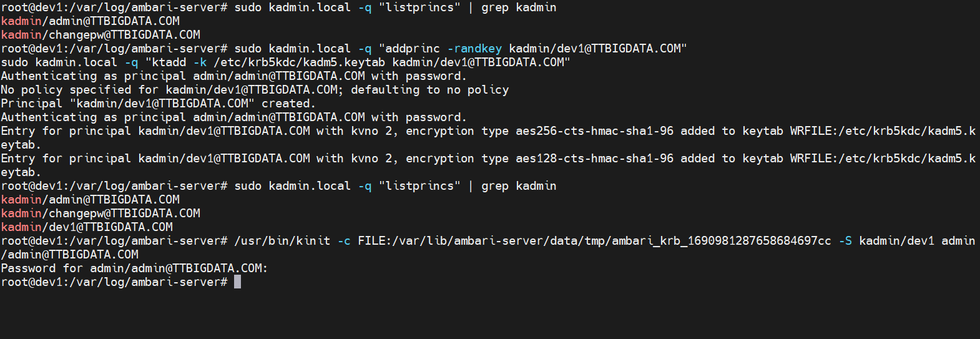Click the "-S" option in the kinit command
Viewport: 980px width, 339px height.
tap(845, 241)
